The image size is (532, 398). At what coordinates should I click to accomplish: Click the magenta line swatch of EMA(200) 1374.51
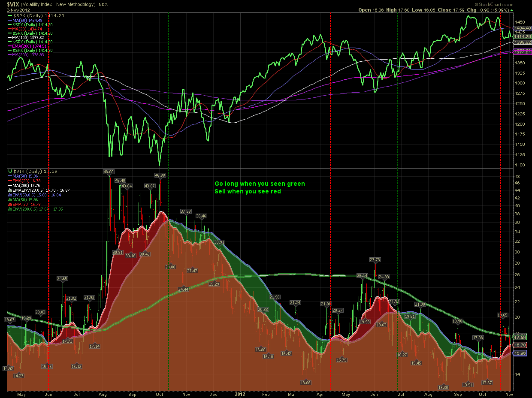click(x=10, y=46)
